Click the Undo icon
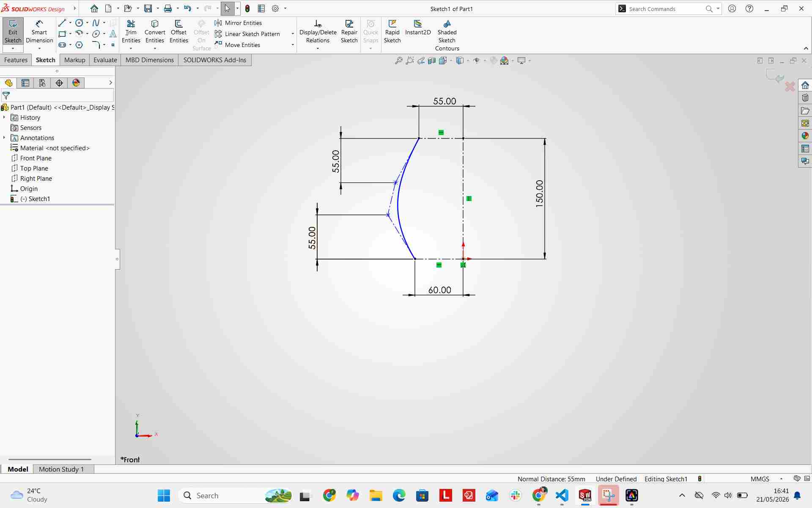Viewport: 812px width, 508px height. click(x=188, y=8)
